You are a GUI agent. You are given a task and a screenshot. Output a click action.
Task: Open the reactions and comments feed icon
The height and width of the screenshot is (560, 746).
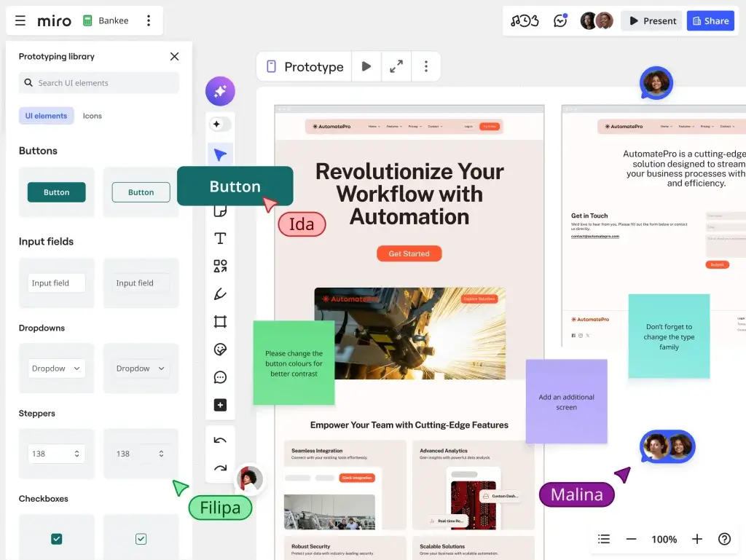click(x=560, y=21)
